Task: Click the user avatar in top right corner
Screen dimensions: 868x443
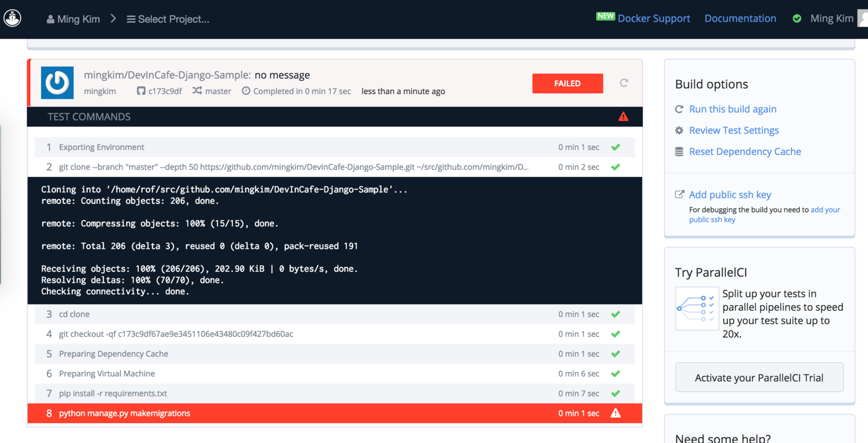Action: (x=863, y=17)
